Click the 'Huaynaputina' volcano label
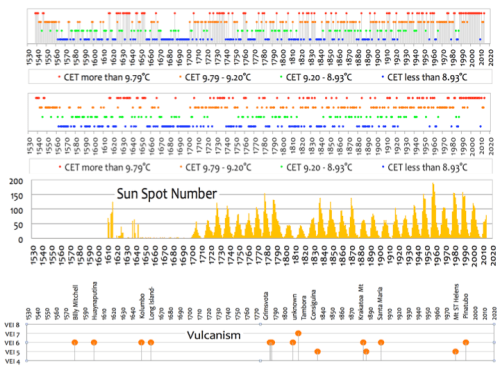500x375 pixels. [94, 301]
